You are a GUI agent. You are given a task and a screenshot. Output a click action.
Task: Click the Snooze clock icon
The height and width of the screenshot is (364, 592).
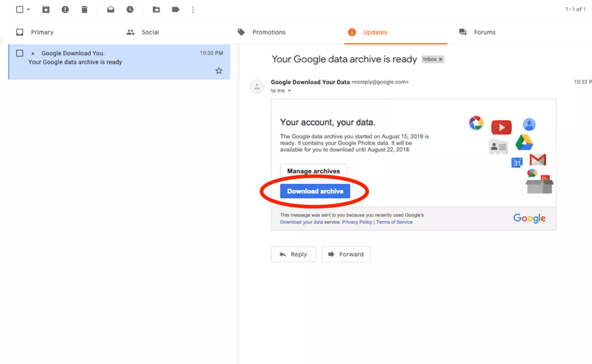click(129, 9)
